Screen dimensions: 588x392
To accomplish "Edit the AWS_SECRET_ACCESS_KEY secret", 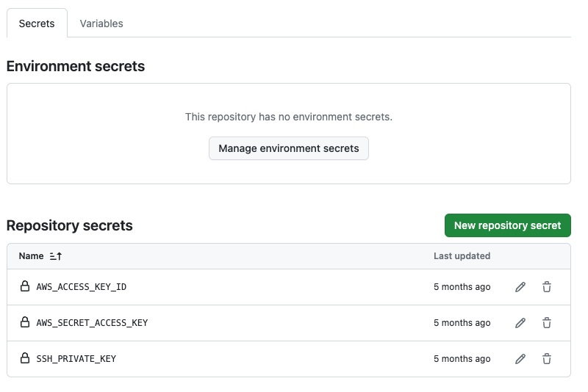I will coord(520,323).
